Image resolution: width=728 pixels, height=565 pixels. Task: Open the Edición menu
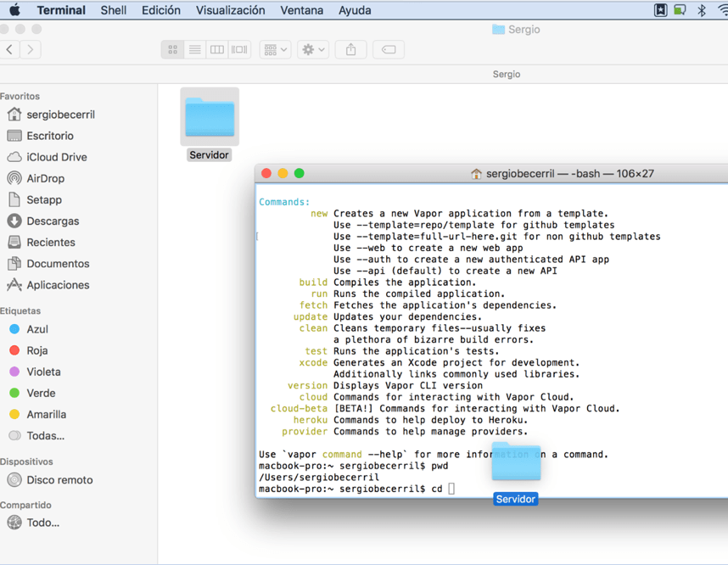point(161,10)
